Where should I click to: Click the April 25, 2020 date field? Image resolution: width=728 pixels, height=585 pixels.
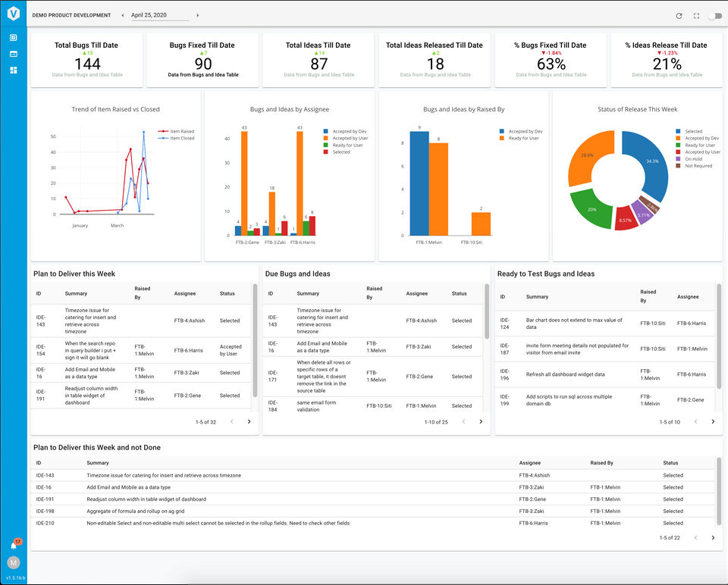click(x=159, y=15)
